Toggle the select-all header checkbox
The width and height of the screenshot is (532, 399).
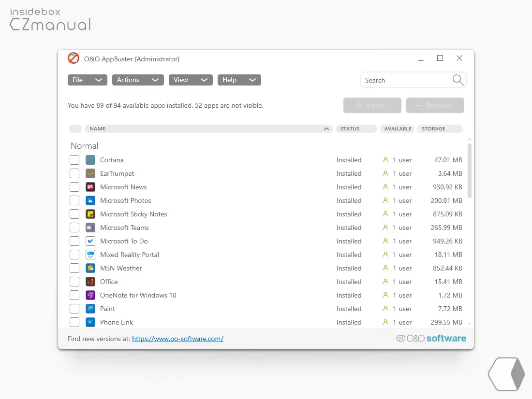[x=75, y=129]
